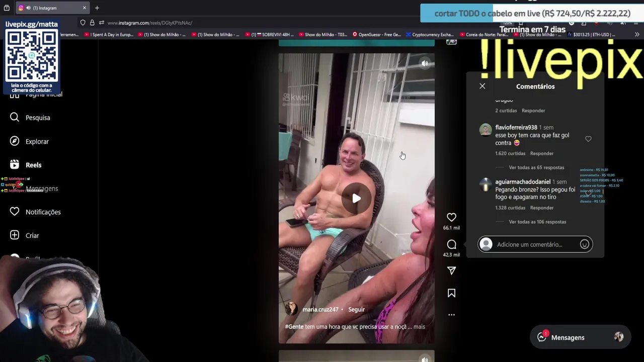Open the Pesquisa search item in sidebar
This screenshot has width=644, height=362.
(30, 118)
